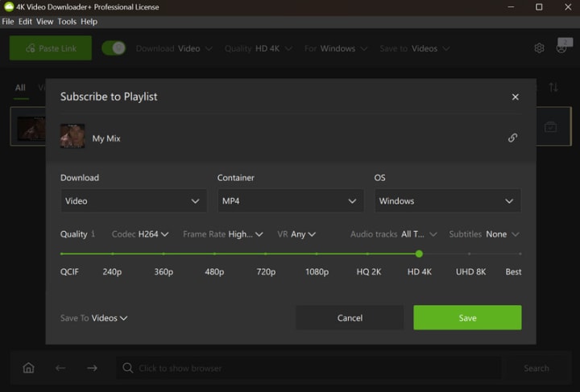Open toolbar Quality HD 4K dropdown
This screenshot has width=580, height=392.
[259, 48]
